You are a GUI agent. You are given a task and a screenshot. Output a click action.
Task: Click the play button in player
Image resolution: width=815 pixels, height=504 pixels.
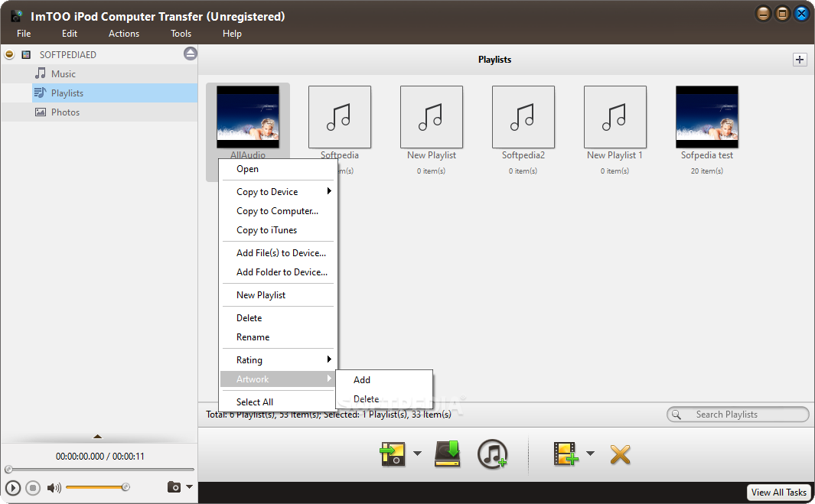13,488
